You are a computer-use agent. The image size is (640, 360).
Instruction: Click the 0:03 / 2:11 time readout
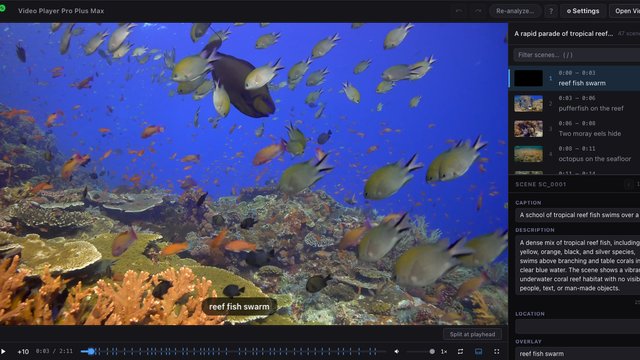point(54,351)
